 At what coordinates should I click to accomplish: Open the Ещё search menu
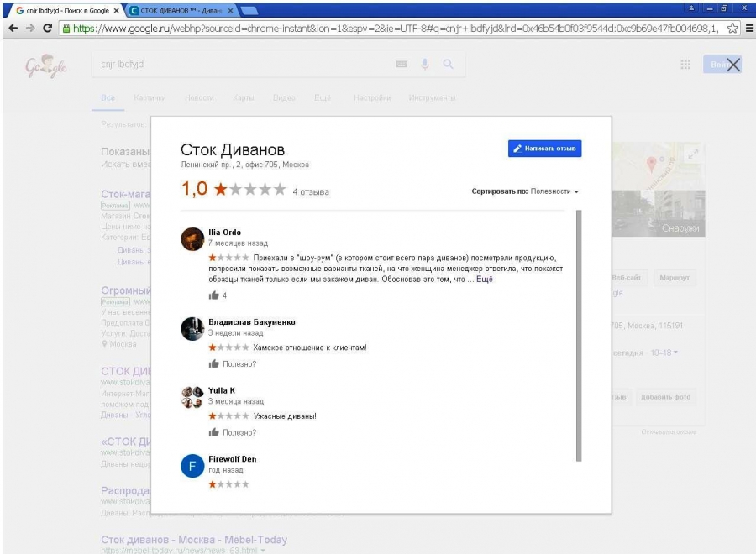323,98
